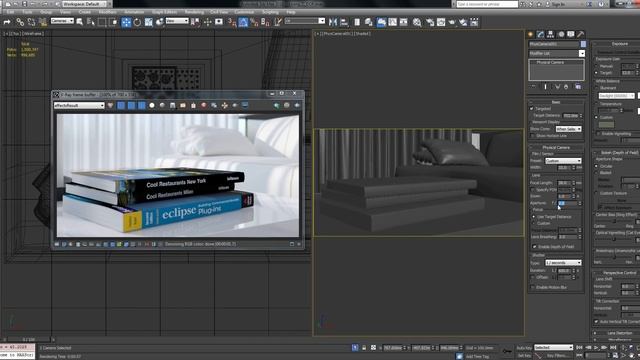Enable the Motion Blur checkbox
Screen dimensions: 640x360
(x=533, y=287)
